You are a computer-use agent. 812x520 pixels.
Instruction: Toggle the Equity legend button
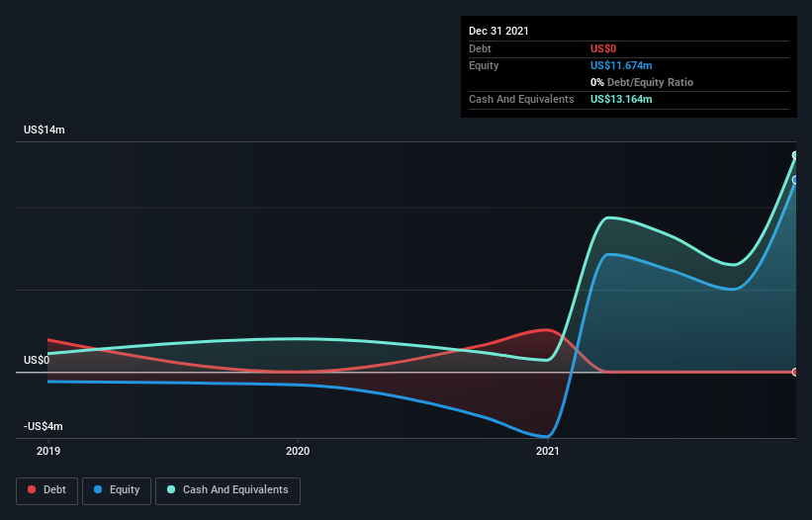coord(117,490)
